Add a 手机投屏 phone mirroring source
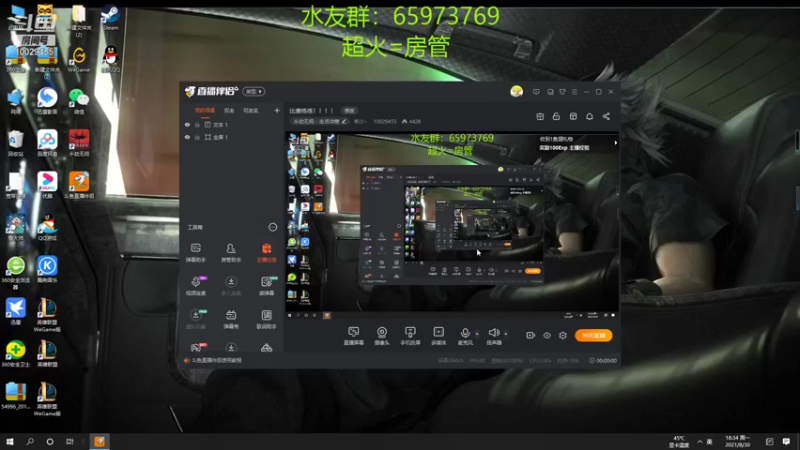The image size is (800, 450). (x=410, y=336)
